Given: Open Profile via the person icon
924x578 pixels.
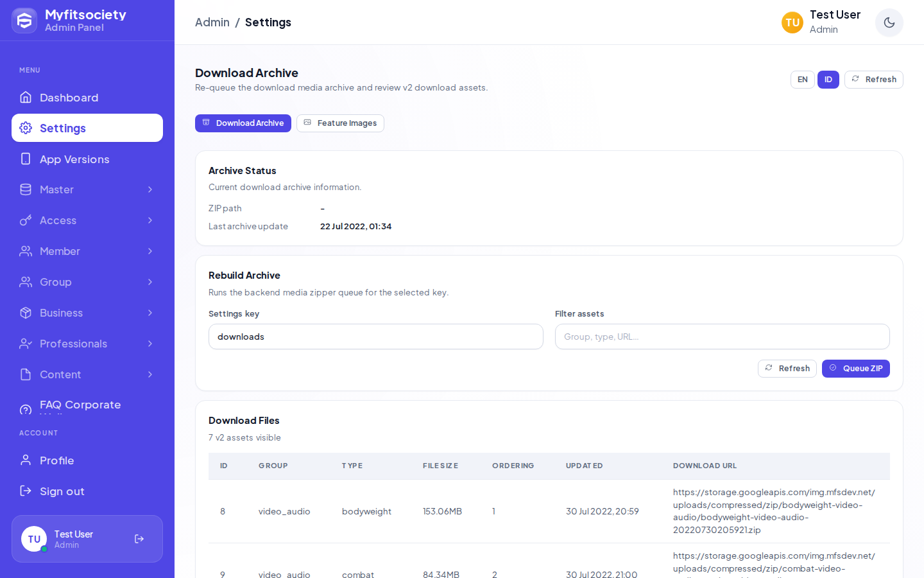Looking at the screenshot, I should pyautogui.click(x=26, y=460).
